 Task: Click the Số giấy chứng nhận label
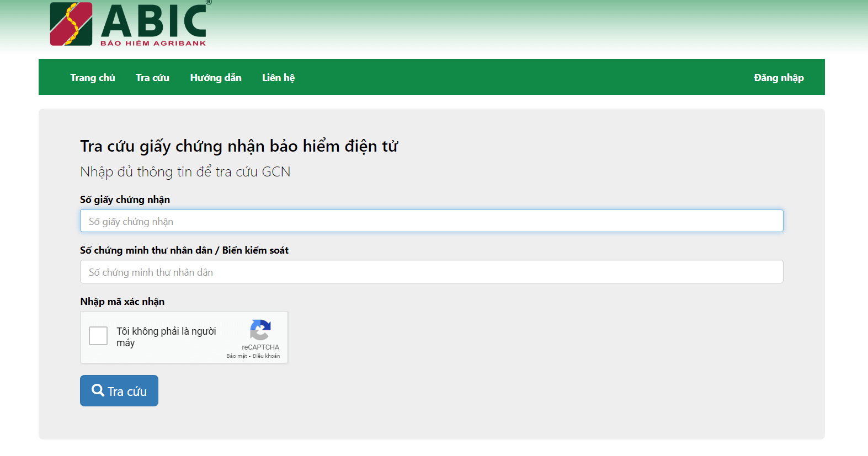click(x=125, y=200)
